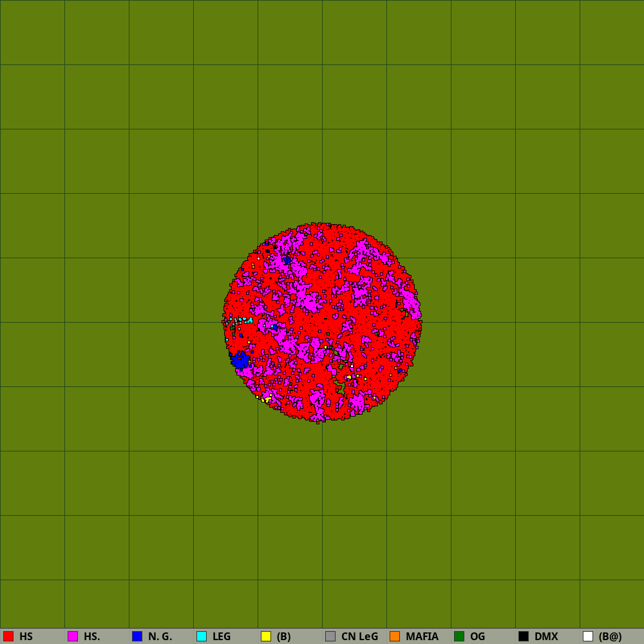Click the cyan LEG color swatch

[202, 636]
